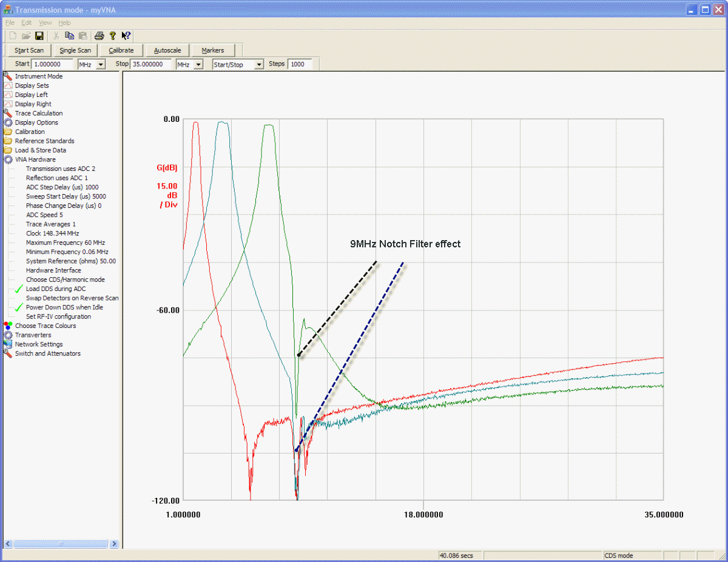Click the Save floppy disk icon
Viewport: 728px width, 562px height.
[39, 36]
